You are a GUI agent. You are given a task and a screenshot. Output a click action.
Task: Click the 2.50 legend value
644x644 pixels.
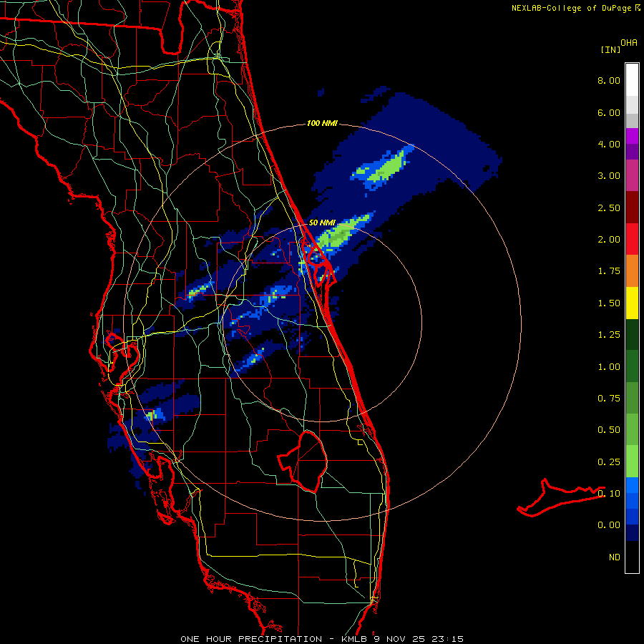(609, 208)
